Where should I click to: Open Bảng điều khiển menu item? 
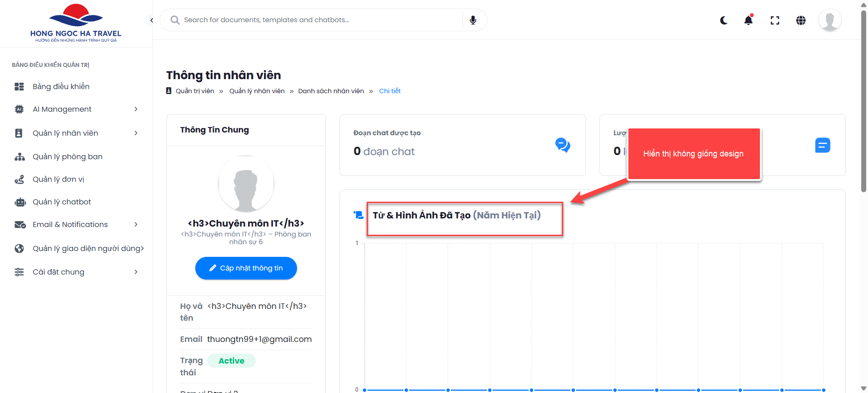click(x=61, y=86)
